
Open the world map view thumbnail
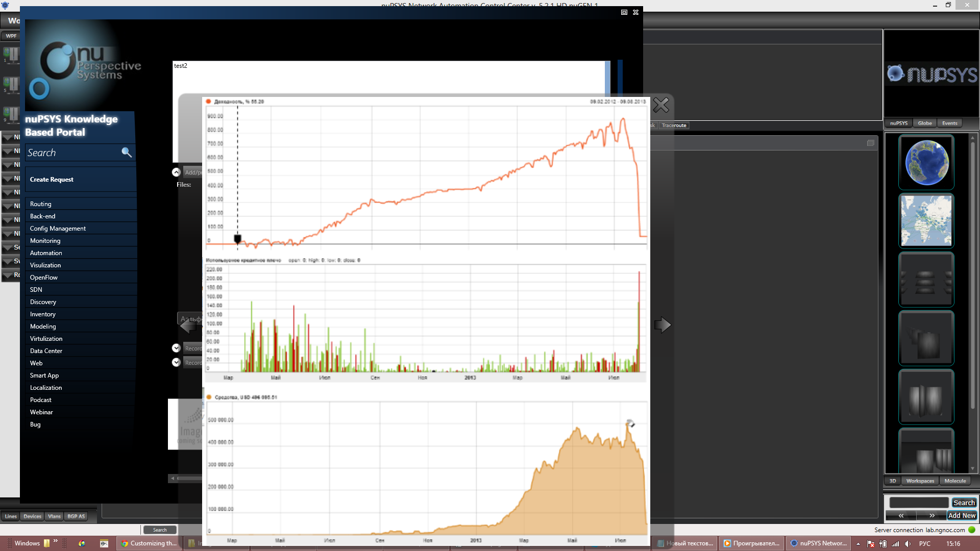[x=926, y=221]
